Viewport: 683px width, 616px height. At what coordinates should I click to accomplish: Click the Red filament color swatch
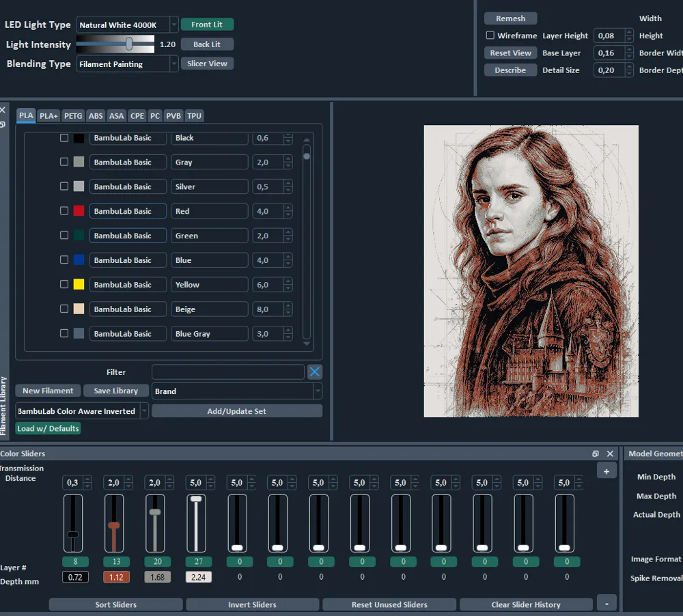coord(79,210)
